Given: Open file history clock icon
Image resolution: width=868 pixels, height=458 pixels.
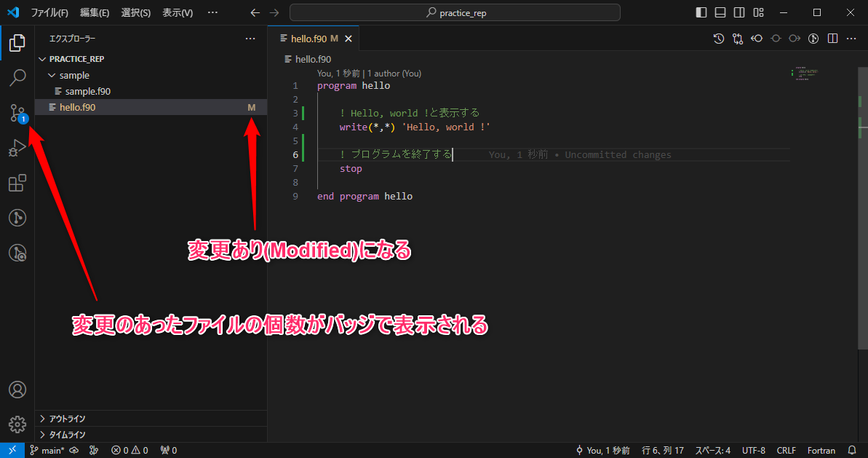Looking at the screenshot, I should (x=719, y=38).
